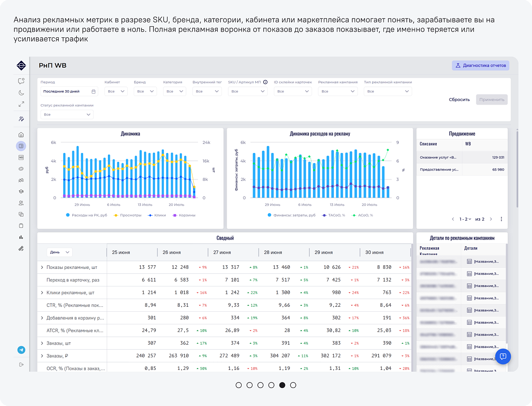Toggle the ACoO, % legend entry
The height and width of the screenshot is (406, 532).
362,215
